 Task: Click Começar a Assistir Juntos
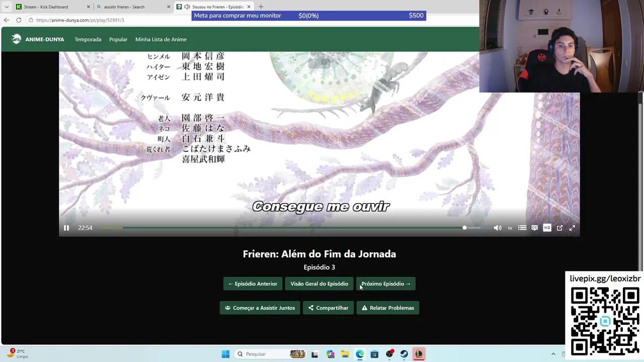[x=260, y=308]
